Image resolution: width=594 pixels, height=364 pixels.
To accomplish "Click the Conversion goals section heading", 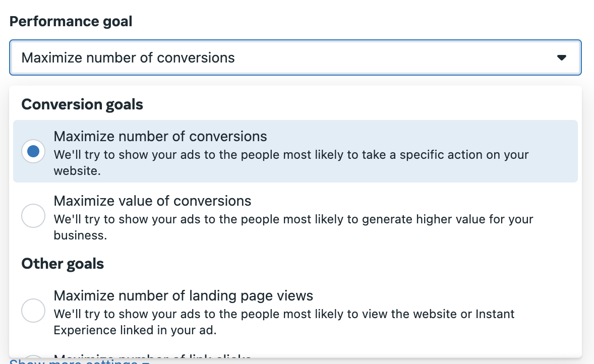I will (x=82, y=104).
